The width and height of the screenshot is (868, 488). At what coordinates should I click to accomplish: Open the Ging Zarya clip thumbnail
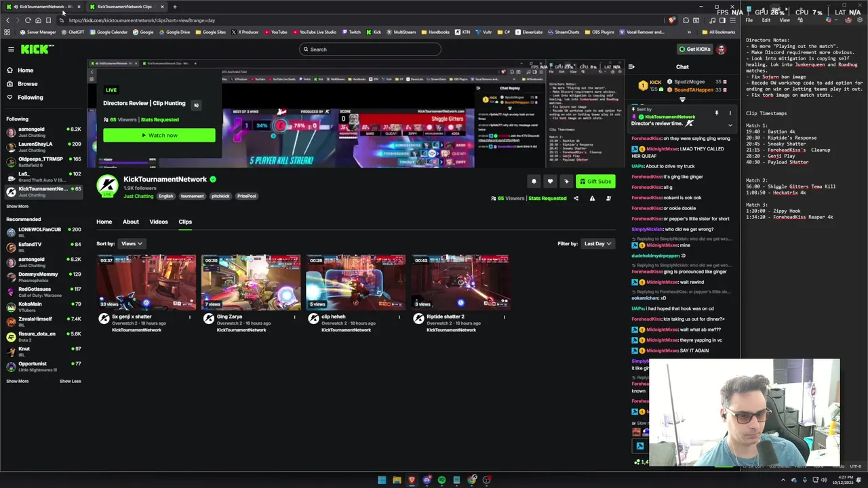click(251, 282)
